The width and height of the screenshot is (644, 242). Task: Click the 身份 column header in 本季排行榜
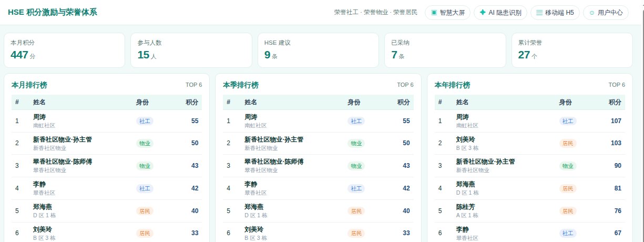pos(354,102)
